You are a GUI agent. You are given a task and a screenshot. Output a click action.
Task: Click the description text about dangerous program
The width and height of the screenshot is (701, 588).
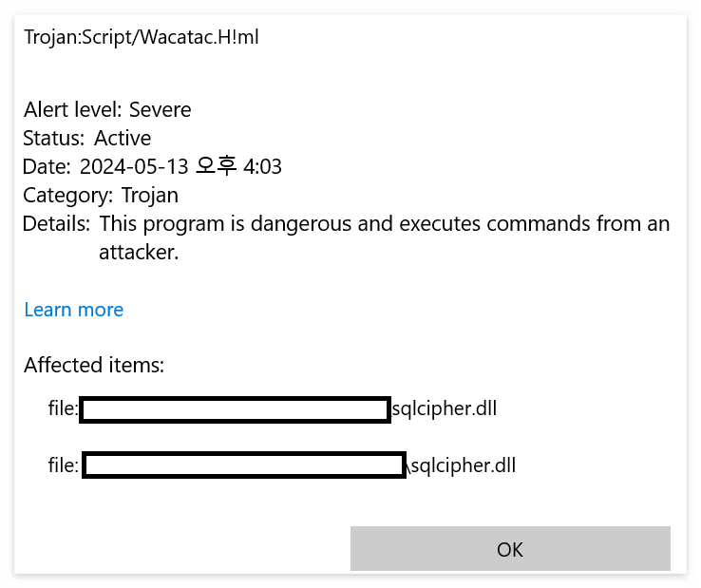pos(384,224)
